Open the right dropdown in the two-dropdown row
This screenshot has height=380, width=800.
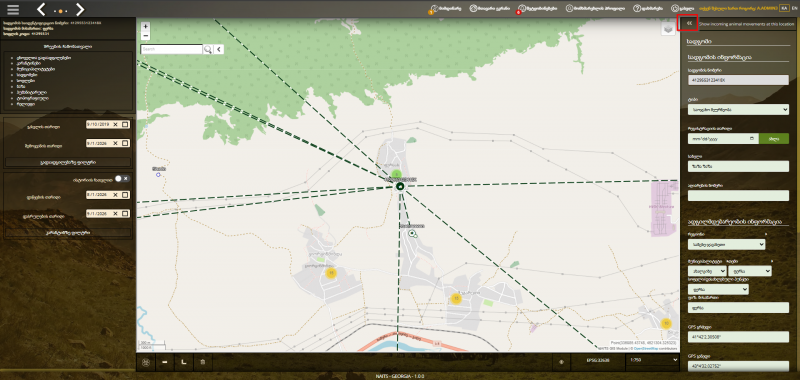coord(750,271)
